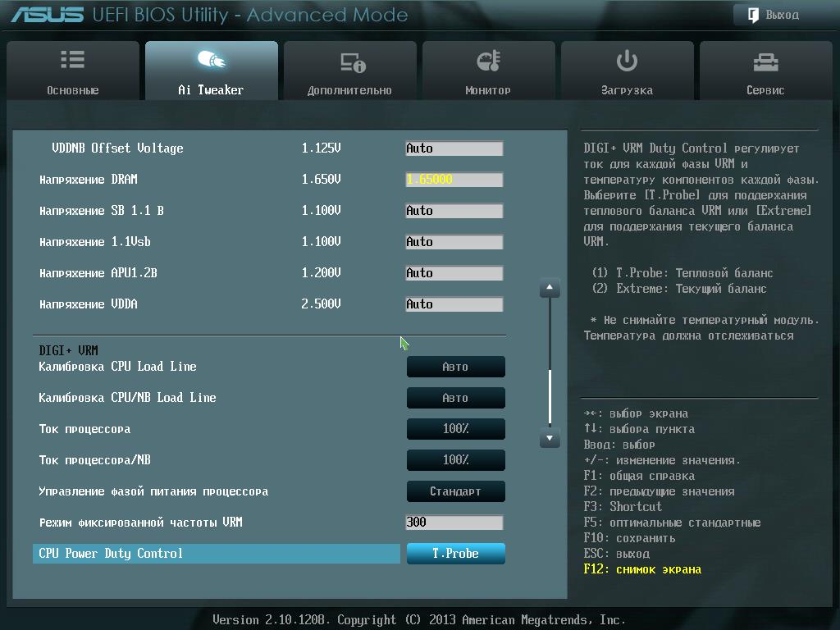Viewport: 840px width, 630px height.
Task: Expand the Управление фазой питания Стандарт option
Action: coord(455,491)
